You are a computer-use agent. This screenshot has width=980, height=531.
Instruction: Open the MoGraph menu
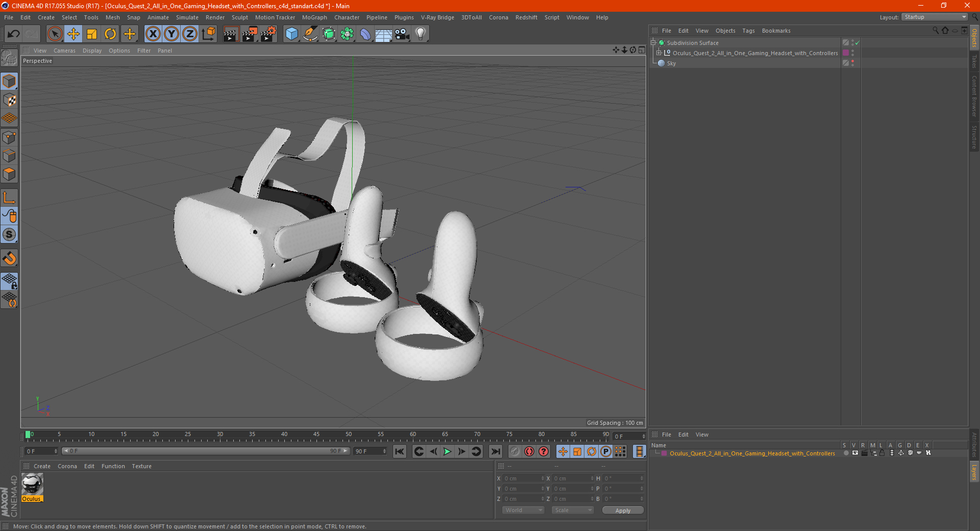tap(314, 17)
